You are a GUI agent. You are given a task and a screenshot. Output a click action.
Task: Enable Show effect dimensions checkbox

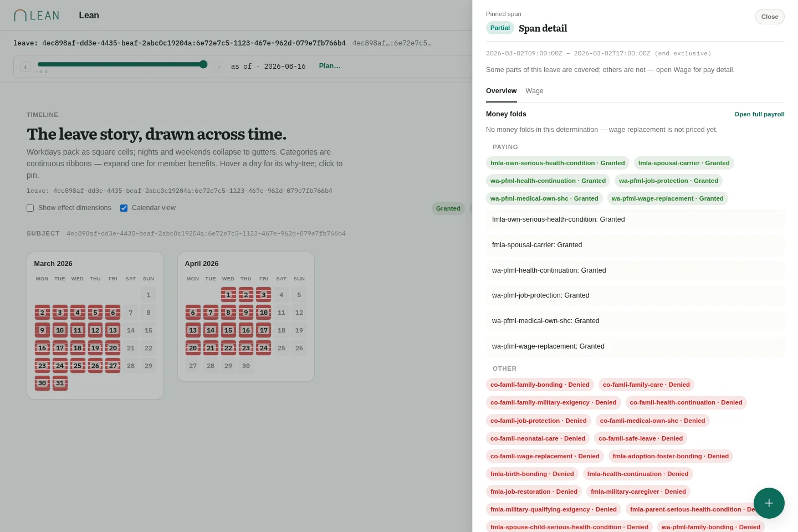tap(30, 208)
